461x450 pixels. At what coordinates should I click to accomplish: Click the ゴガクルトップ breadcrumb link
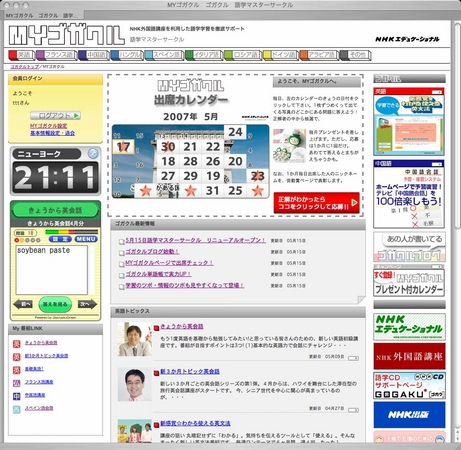coord(24,67)
